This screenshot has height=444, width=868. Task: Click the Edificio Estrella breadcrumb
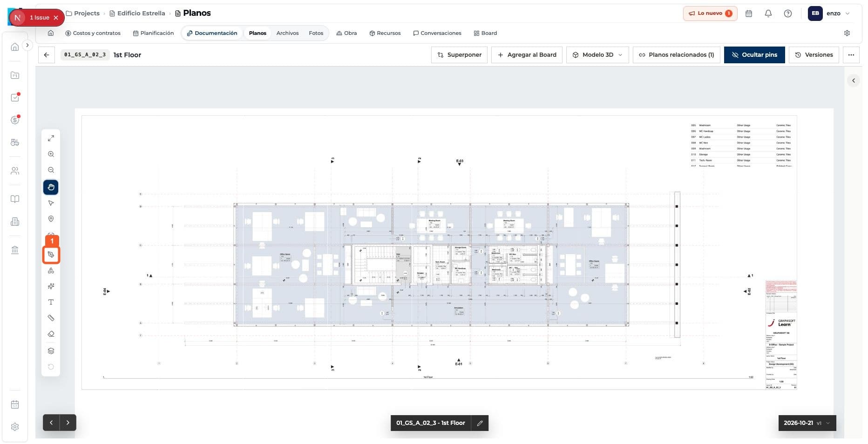click(x=137, y=13)
